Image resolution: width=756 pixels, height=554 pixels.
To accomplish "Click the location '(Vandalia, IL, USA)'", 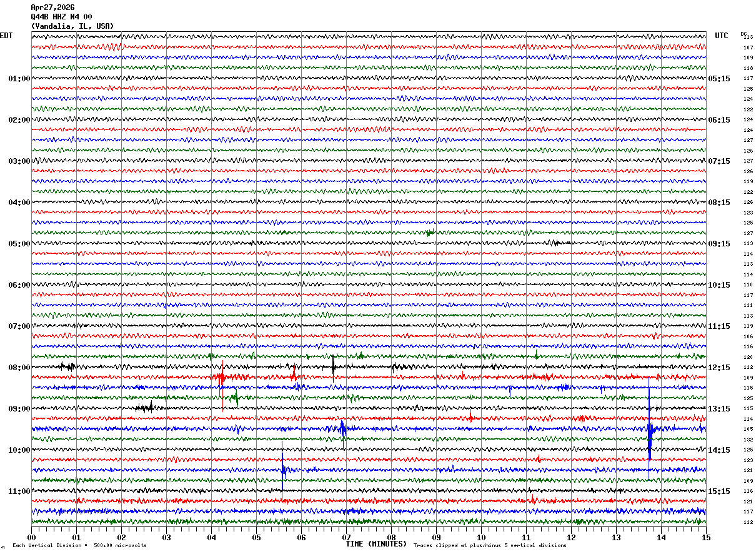I will (x=72, y=26).
